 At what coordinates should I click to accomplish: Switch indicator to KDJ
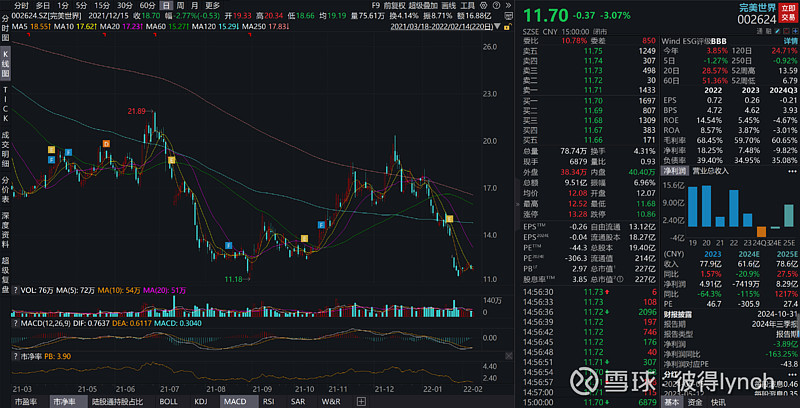click(199, 401)
